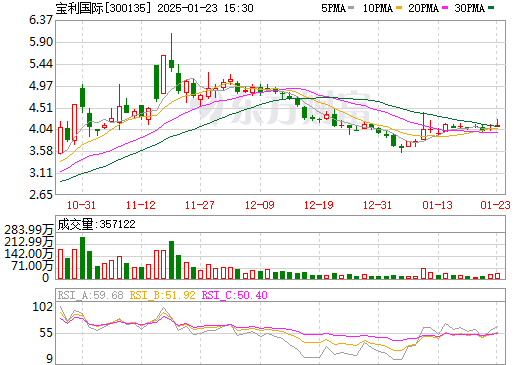This screenshot has height=365, width=520.
Task: Click the 30PMA legend label
Action: coord(469,8)
